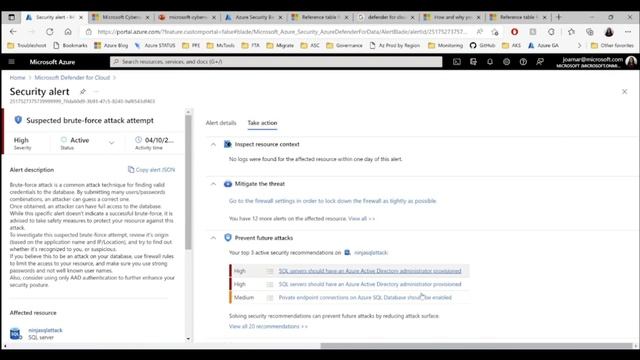Open the Microsoft Defender for Cloud breadcrumb
The height and width of the screenshot is (360, 640).
72,78
